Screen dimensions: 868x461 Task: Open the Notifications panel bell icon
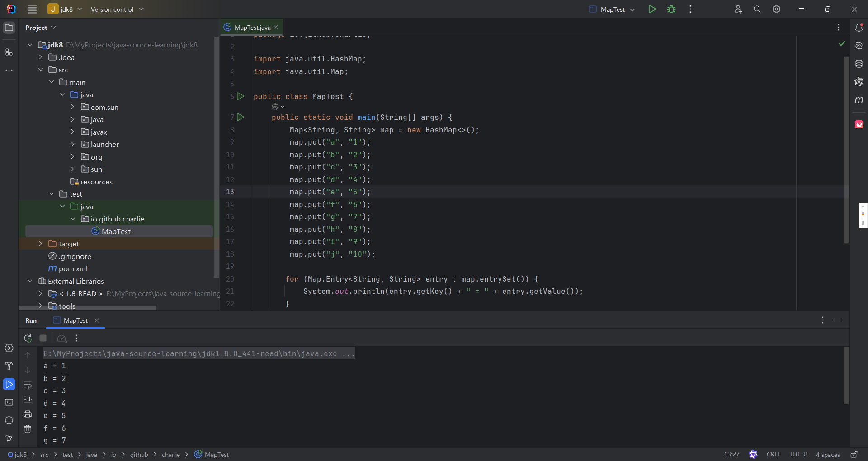pos(859,28)
